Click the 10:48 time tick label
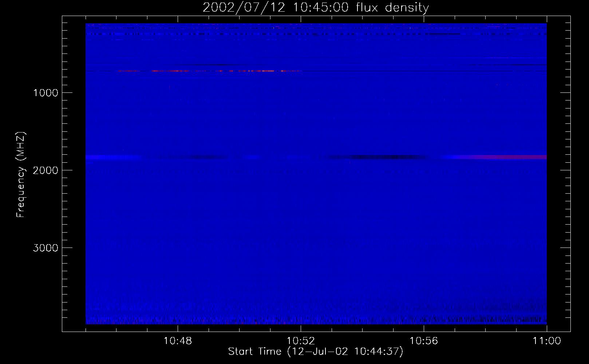 178,341
